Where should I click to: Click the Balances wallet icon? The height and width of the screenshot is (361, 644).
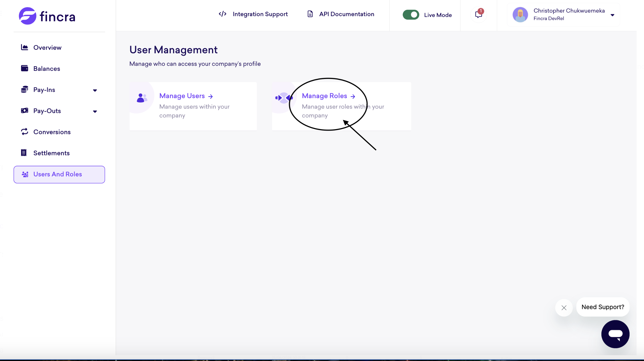click(x=25, y=68)
